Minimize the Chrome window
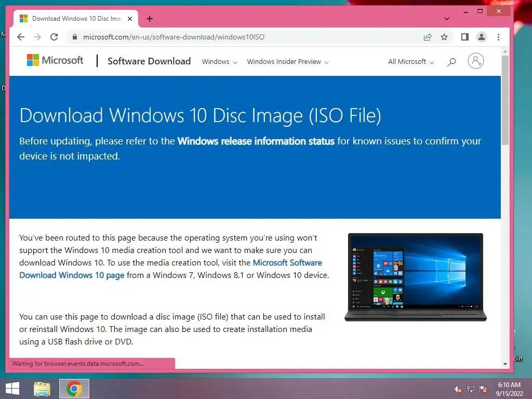 click(466, 11)
